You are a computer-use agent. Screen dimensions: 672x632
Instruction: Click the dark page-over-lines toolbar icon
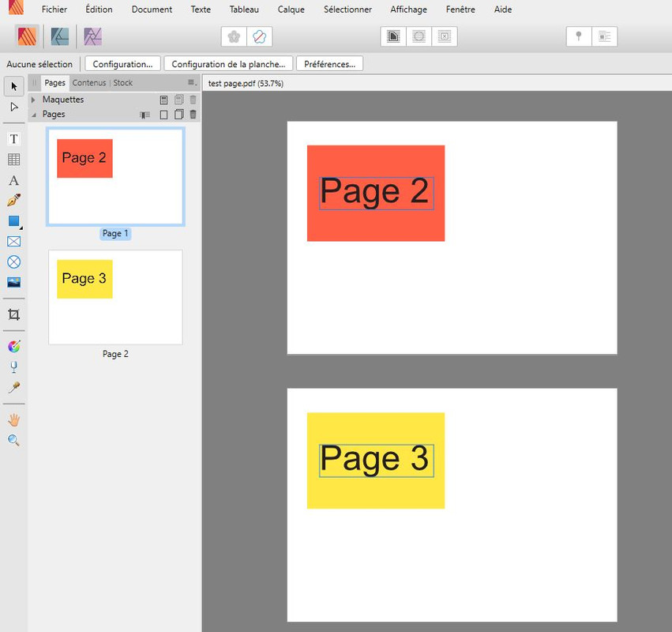393,36
